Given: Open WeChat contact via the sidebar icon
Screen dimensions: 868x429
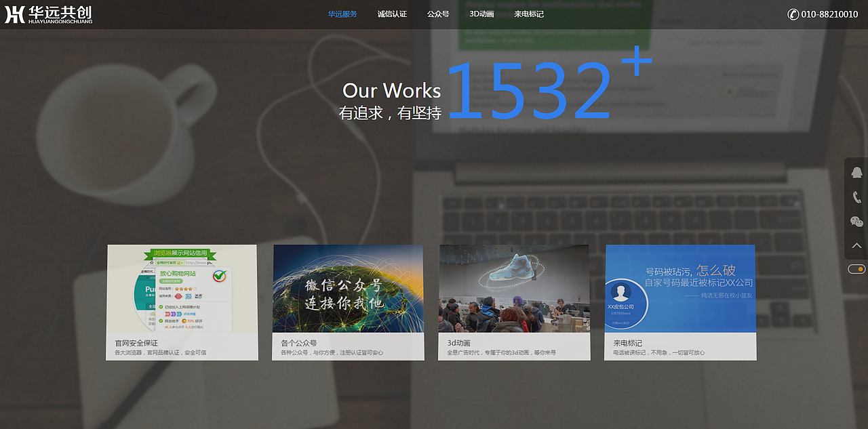Looking at the screenshot, I should pos(856,221).
